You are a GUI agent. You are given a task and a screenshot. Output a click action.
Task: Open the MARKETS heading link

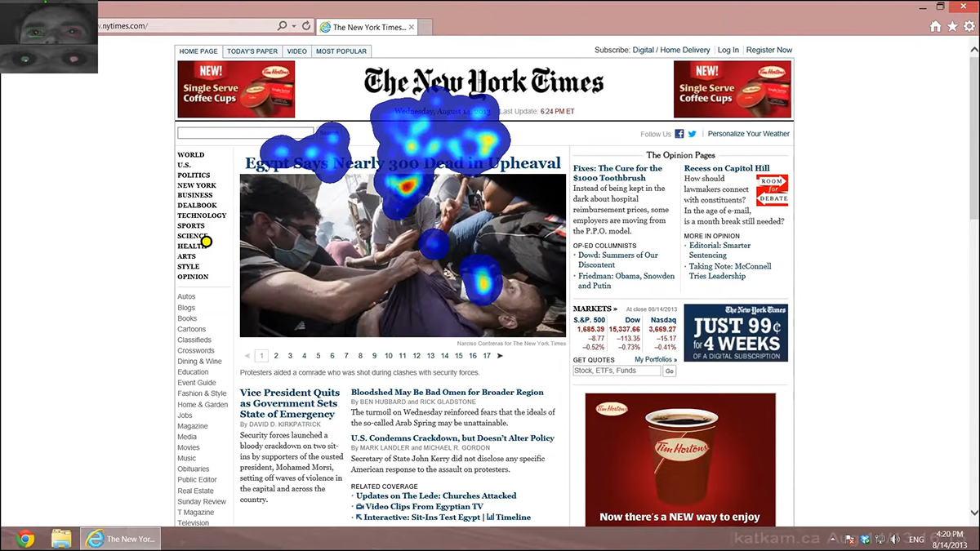point(595,309)
